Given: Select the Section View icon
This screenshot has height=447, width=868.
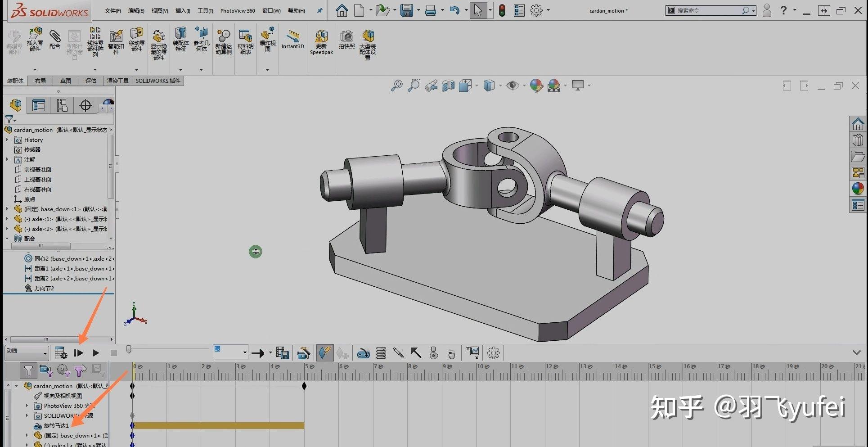Looking at the screenshot, I should click(448, 86).
